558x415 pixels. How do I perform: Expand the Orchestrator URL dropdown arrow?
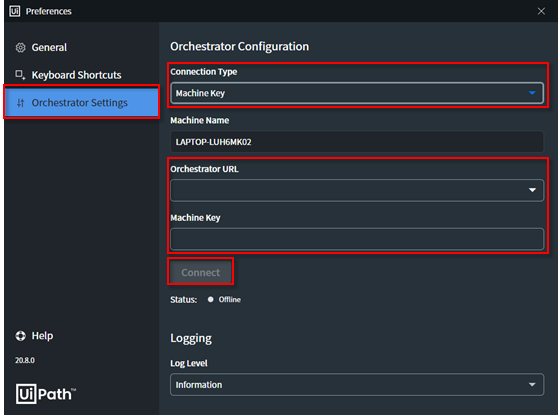point(532,190)
